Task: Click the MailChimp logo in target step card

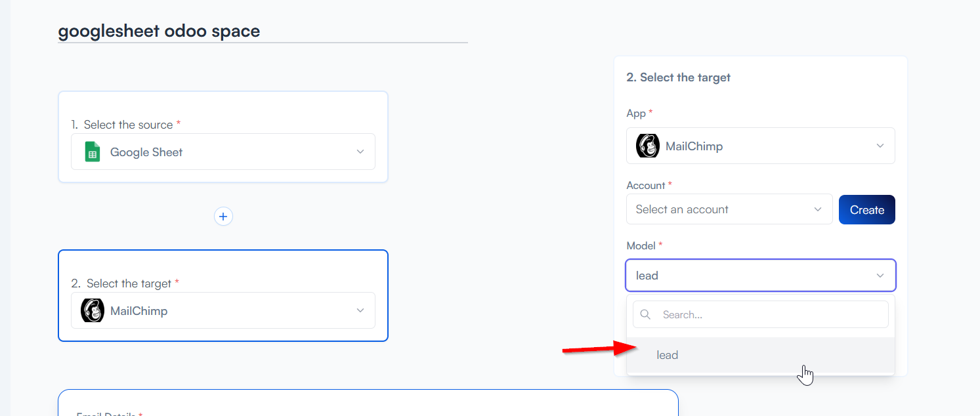Action: 93,310
